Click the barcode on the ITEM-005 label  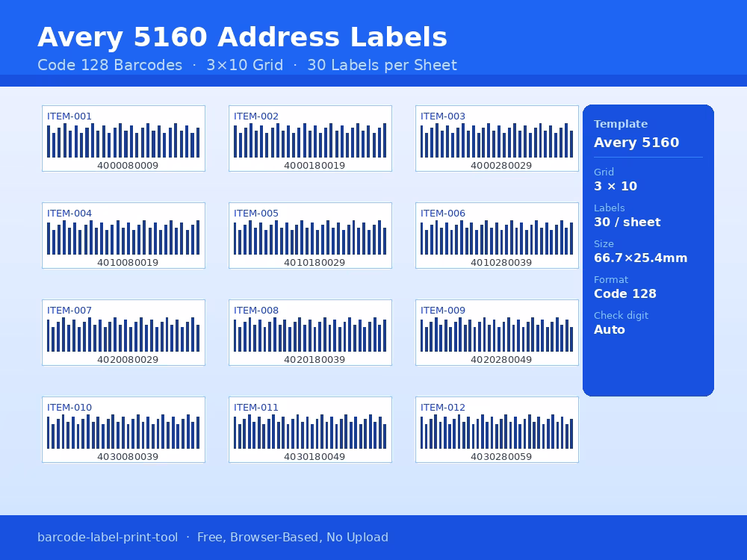coord(310,237)
